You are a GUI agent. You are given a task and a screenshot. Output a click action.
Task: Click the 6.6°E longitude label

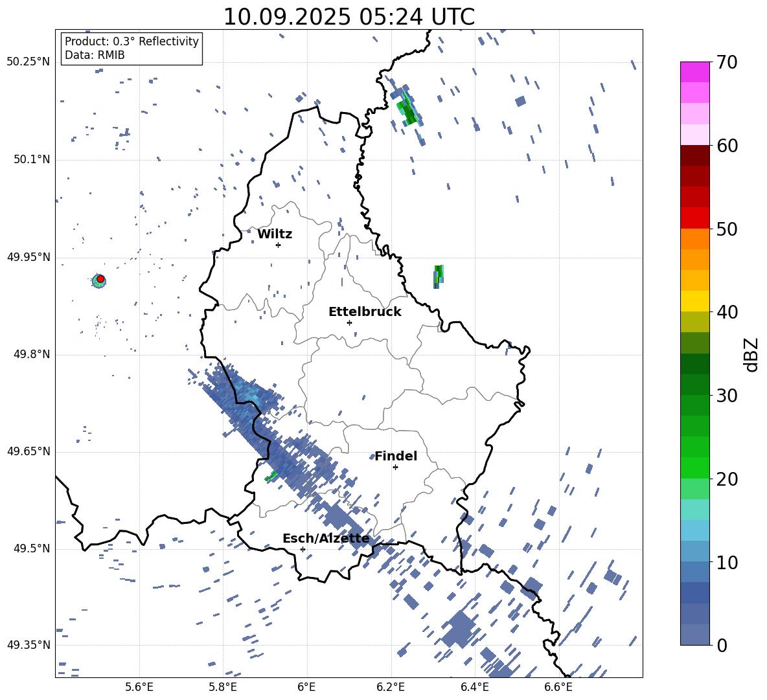click(x=558, y=687)
